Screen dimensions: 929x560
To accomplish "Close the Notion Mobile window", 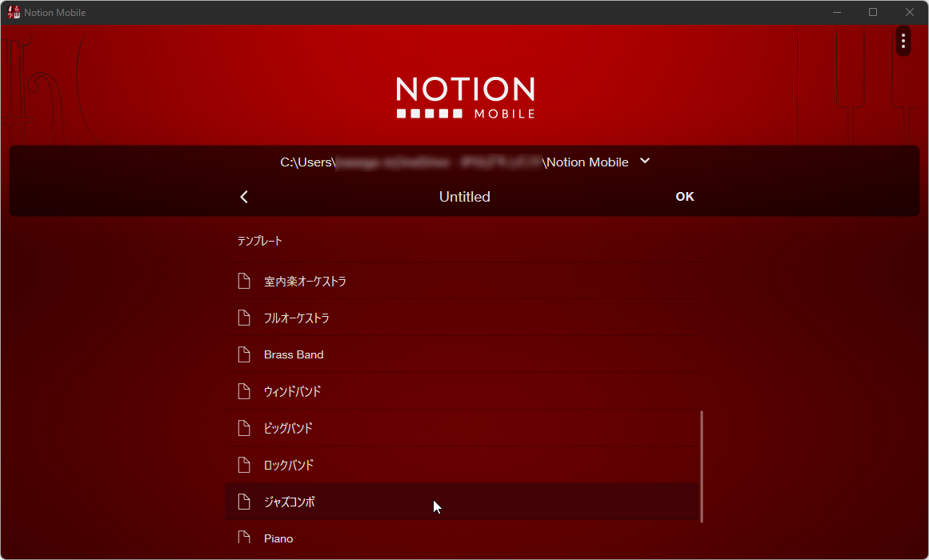I will pos(910,13).
